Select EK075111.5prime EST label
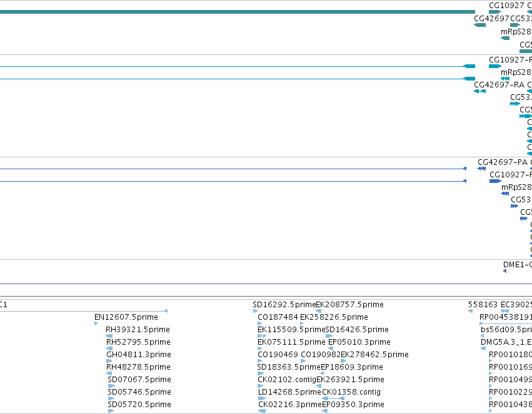The height and width of the screenshot is (414, 532). [x=291, y=342]
